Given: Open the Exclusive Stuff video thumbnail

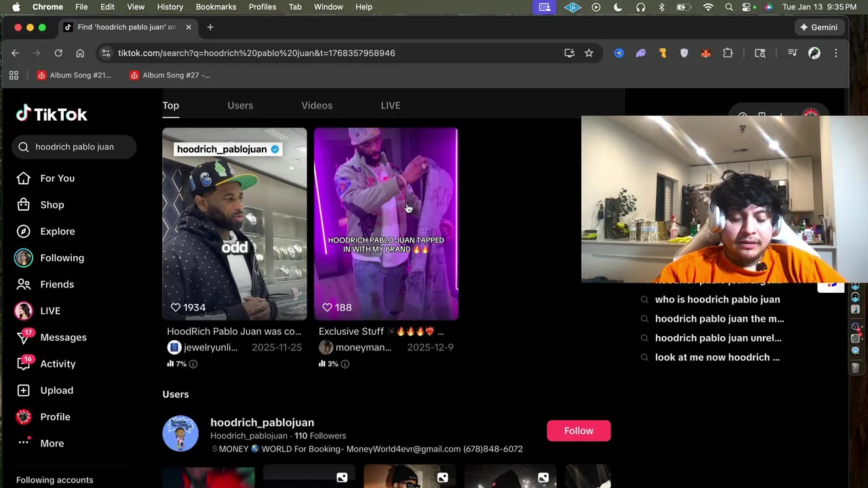Looking at the screenshot, I should pyautogui.click(x=386, y=224).
